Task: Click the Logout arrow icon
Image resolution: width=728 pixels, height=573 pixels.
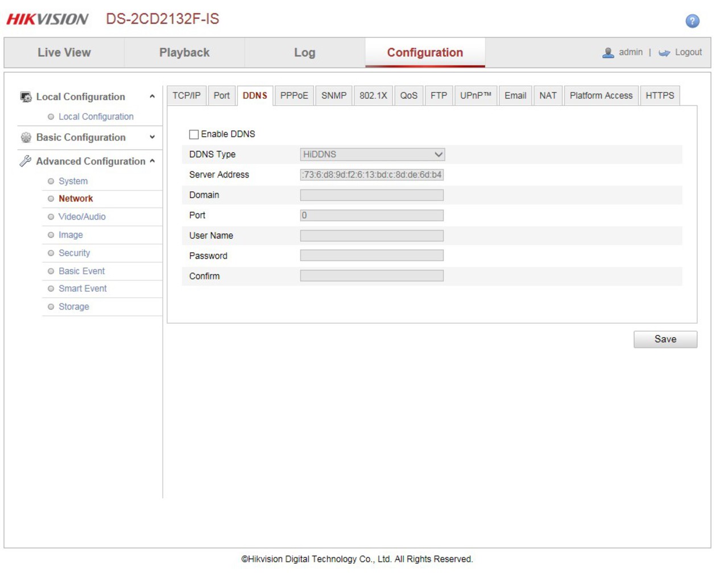Action: coord(664,53)
